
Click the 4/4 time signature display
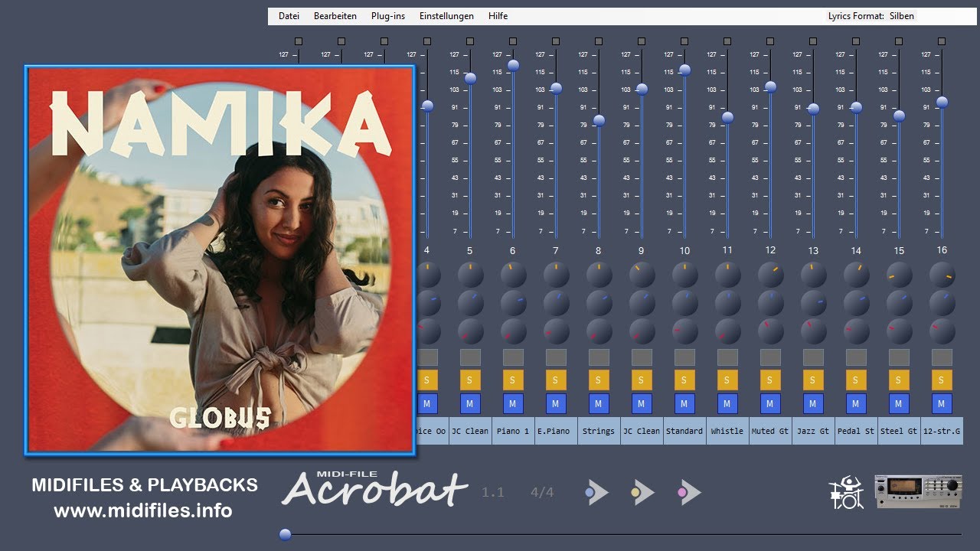[542, 492]
